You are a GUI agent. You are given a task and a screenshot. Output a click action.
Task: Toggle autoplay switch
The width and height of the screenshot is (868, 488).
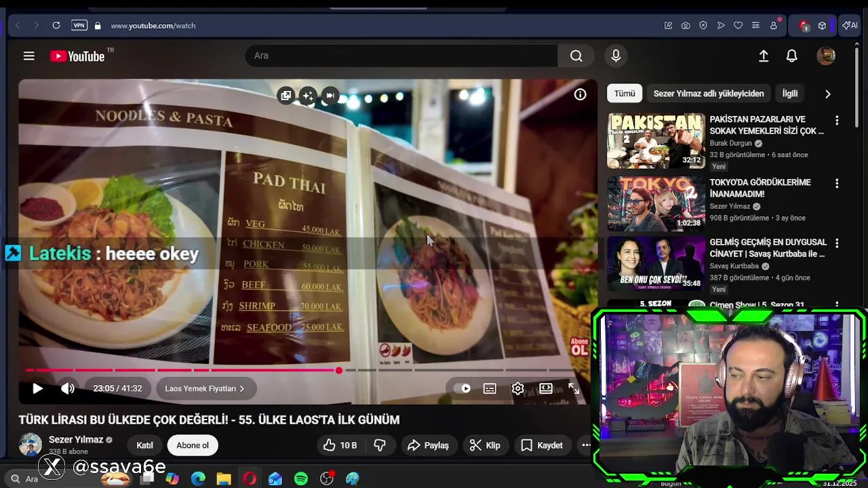coord(464,388)
